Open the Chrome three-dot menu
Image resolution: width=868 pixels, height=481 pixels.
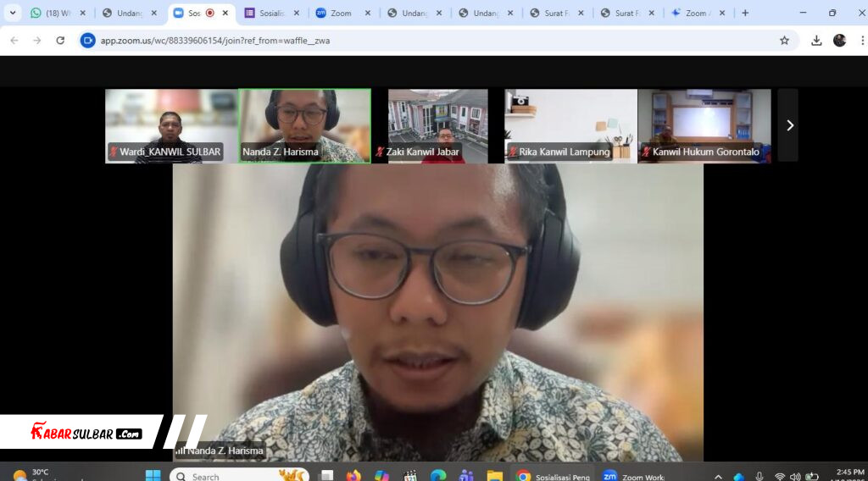pyautogui.click(x=860, y=40)
